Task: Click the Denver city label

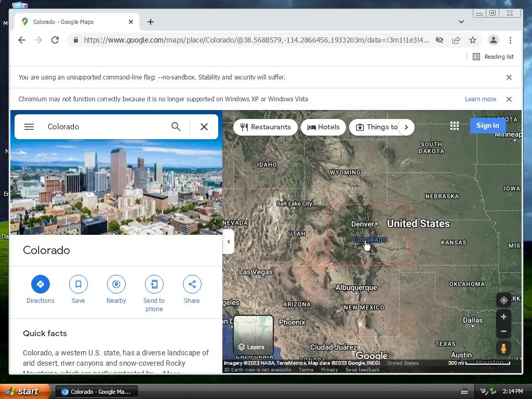Action: (x=362, y=224)
